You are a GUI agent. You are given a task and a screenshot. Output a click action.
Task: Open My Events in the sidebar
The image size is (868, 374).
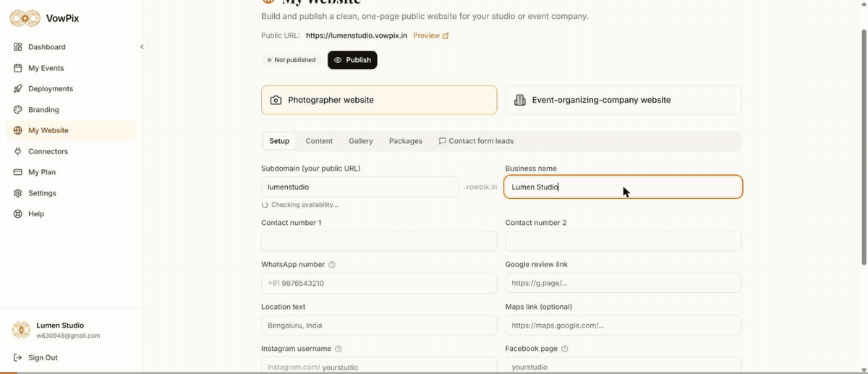point(71,68)
